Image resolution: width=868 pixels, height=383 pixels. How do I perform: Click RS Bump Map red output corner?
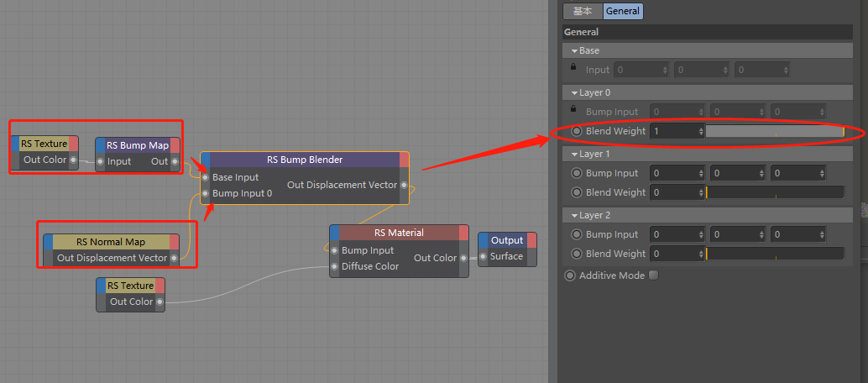(175, 146)
